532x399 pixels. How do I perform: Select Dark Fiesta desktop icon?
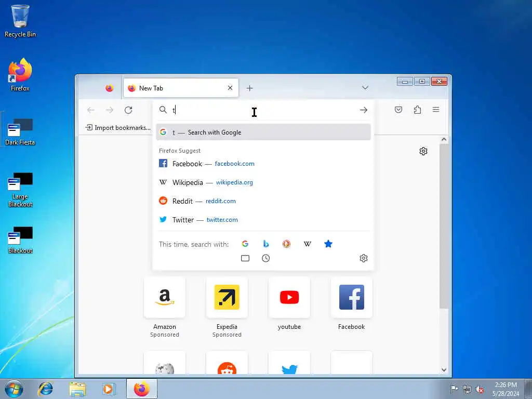coord(20,132)
